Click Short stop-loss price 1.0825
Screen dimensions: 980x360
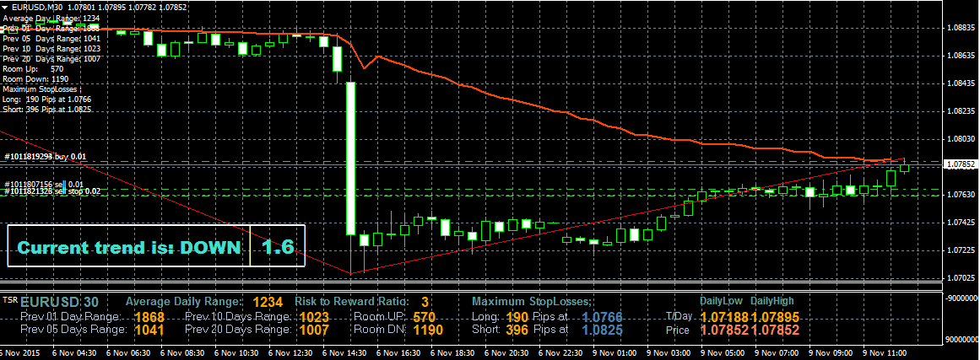tap(602, 330)
